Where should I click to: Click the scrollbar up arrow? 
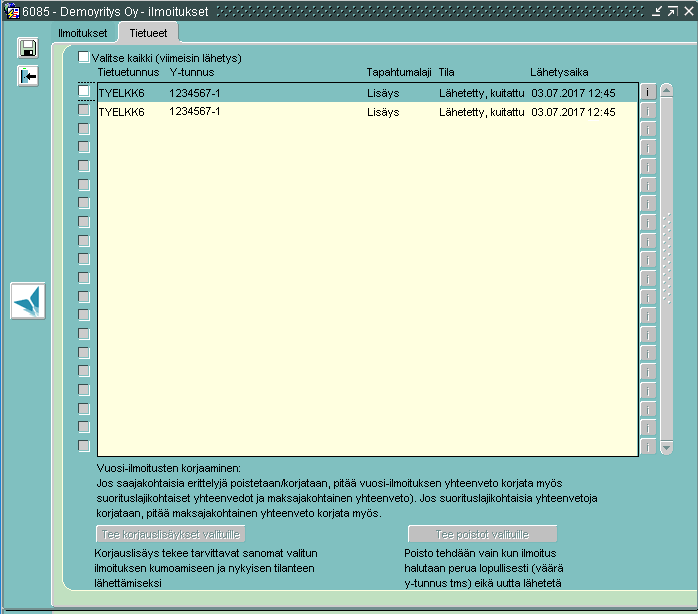[x=666, y=91]
